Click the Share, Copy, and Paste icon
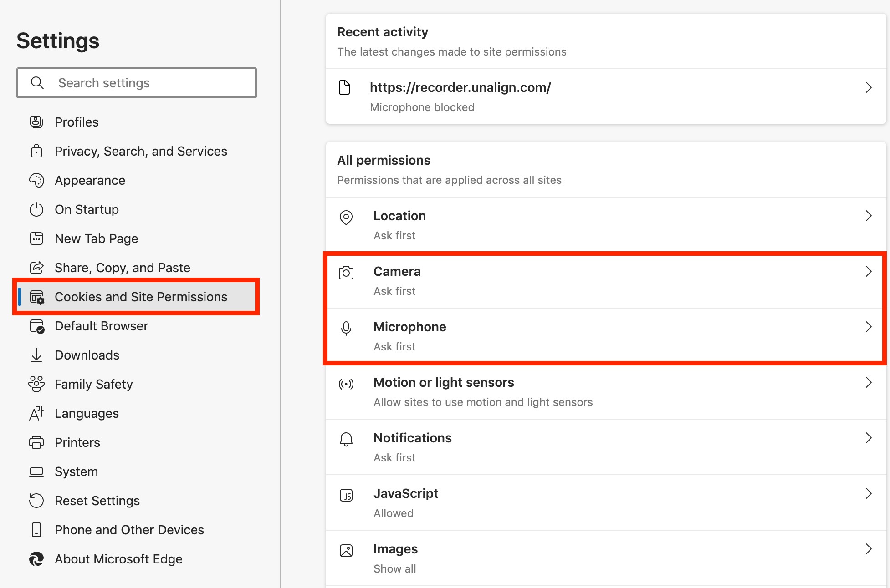This screenshot has height=588, width=890. pos(36,268)
